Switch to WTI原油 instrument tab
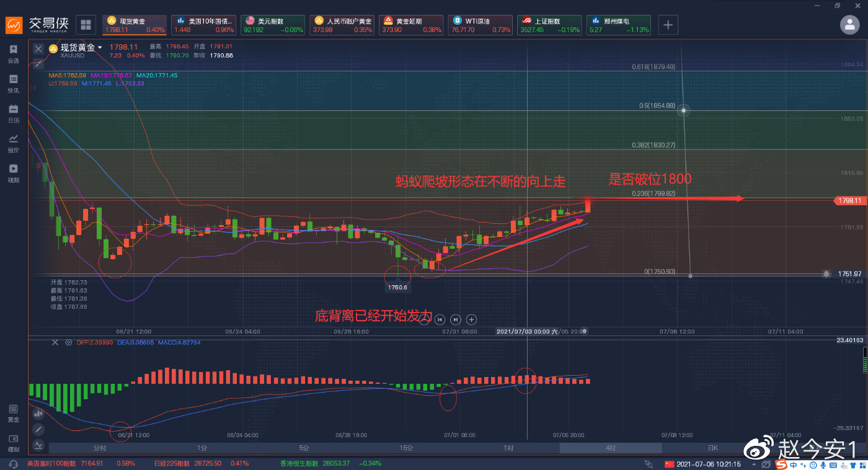Viewport: 868px width, 470px height. point(480,25)
